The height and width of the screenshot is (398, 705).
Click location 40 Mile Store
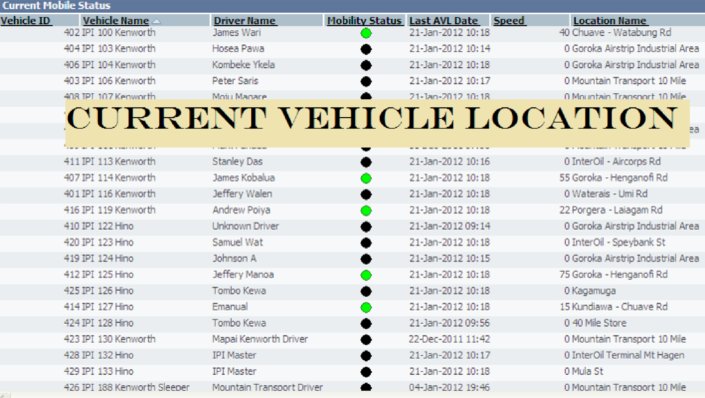599,323
